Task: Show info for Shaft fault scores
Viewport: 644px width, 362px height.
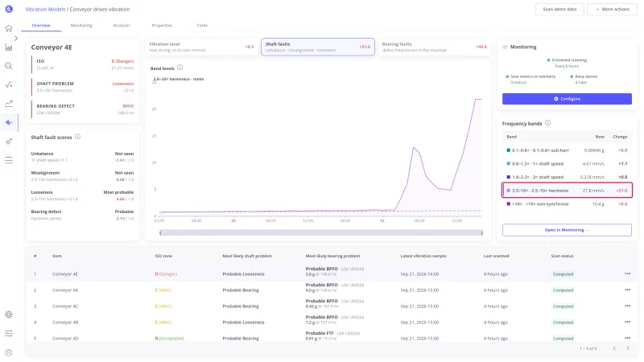Action: point(77,137)
